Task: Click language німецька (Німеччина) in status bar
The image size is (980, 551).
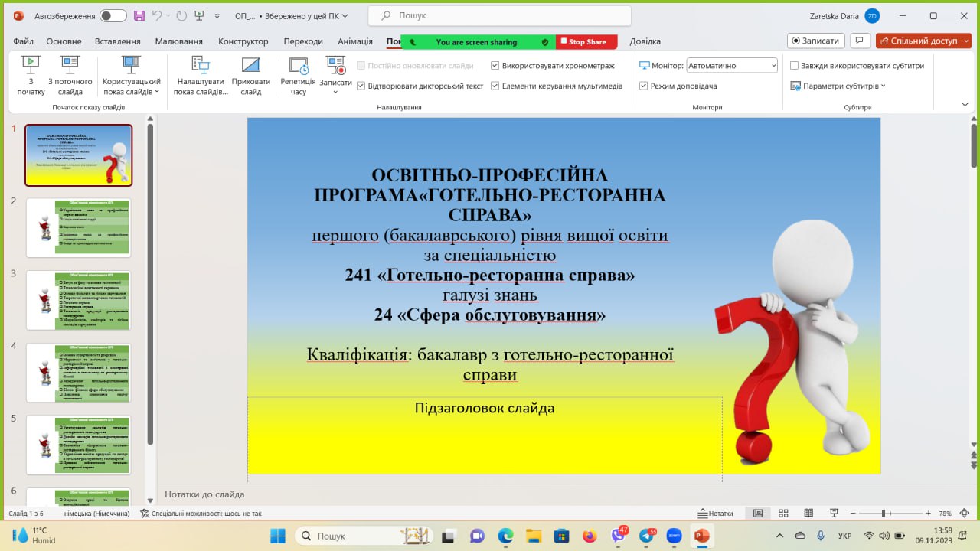Action: [x=96, y=514]
